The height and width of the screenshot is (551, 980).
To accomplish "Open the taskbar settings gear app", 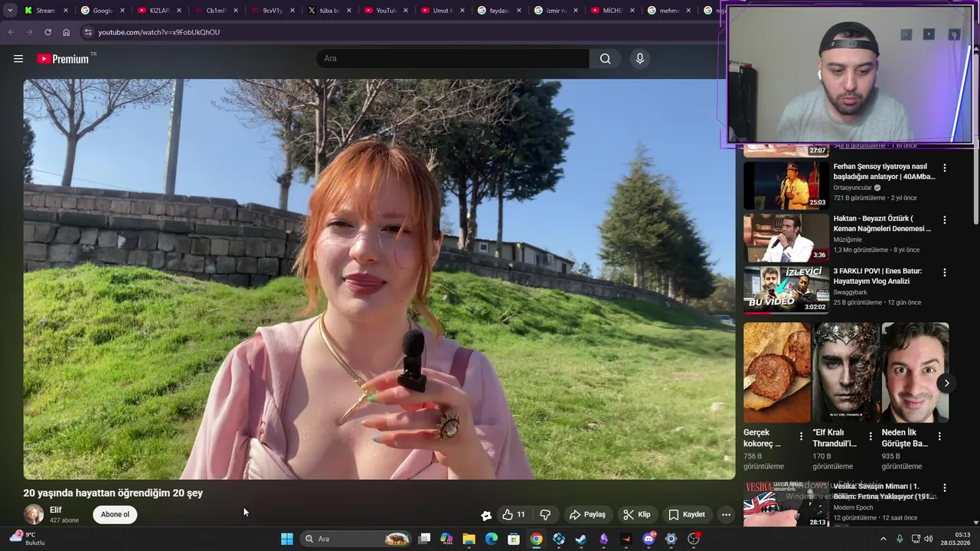I will coord(671,539).
